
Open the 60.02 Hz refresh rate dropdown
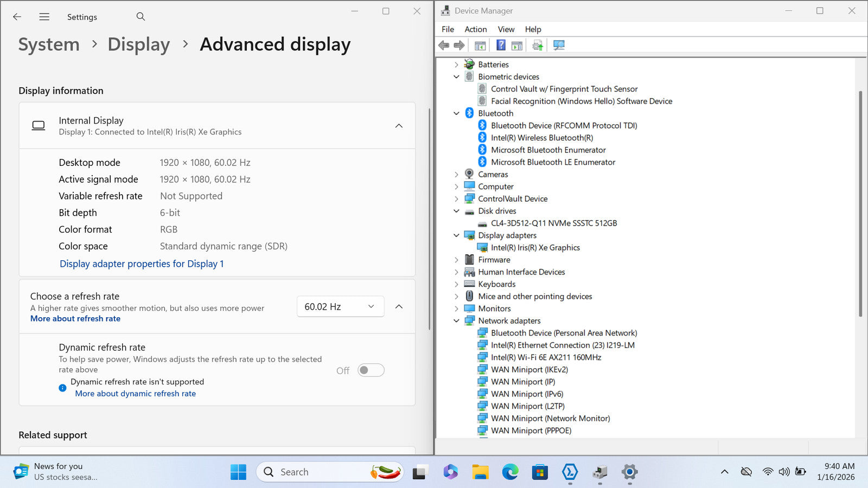click(x=340, y=307)
